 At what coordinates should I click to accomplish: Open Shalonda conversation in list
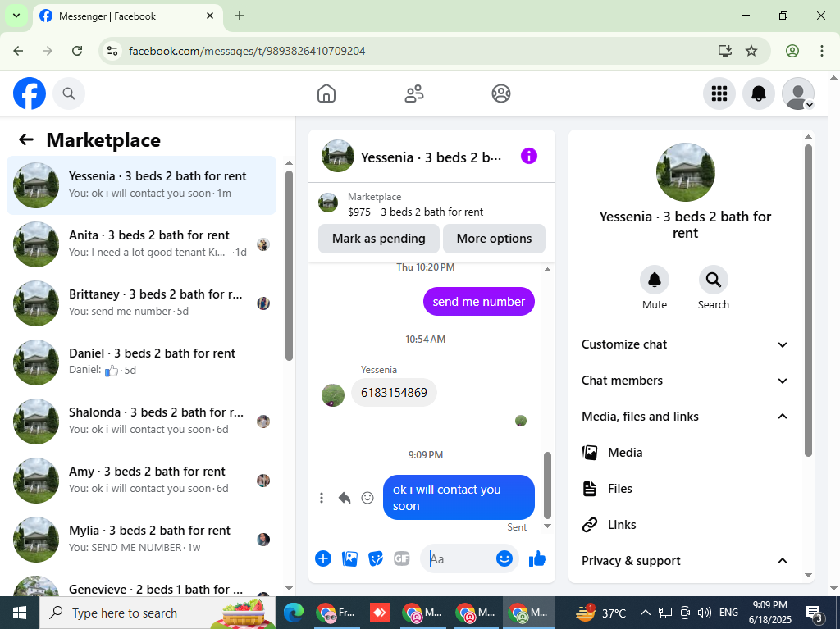pyautogui.click(x=141, y=422)
